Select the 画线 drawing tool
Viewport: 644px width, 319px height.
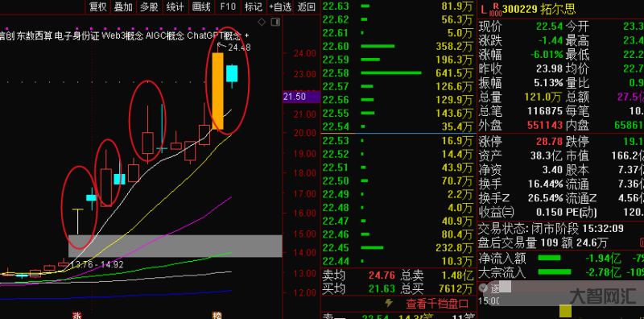pyautogui.click(x=201, y=6)
